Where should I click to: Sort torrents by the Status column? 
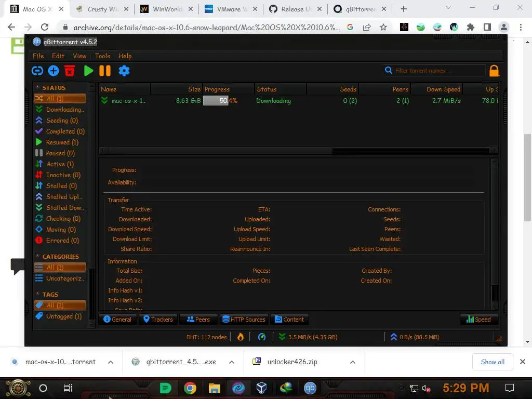point(281,89)
